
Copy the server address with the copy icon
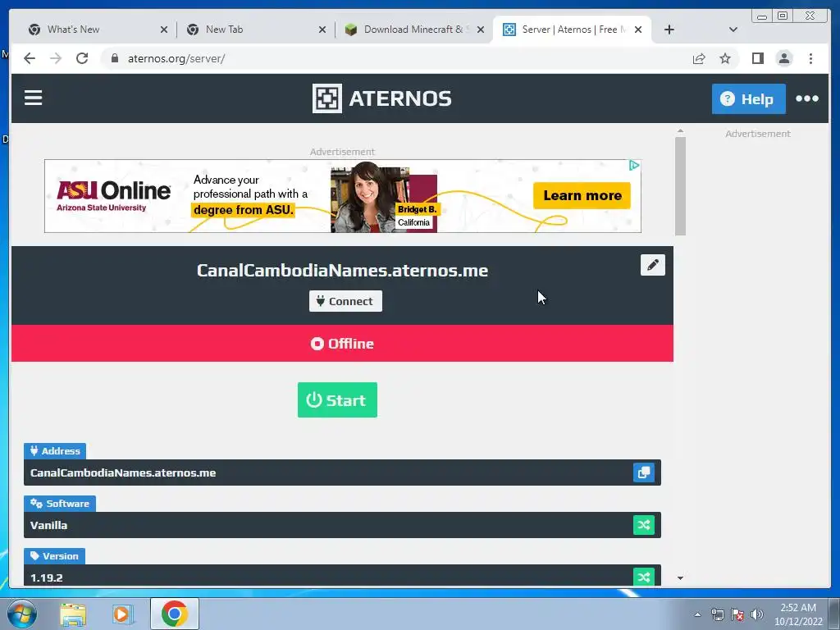coord(643,472)
